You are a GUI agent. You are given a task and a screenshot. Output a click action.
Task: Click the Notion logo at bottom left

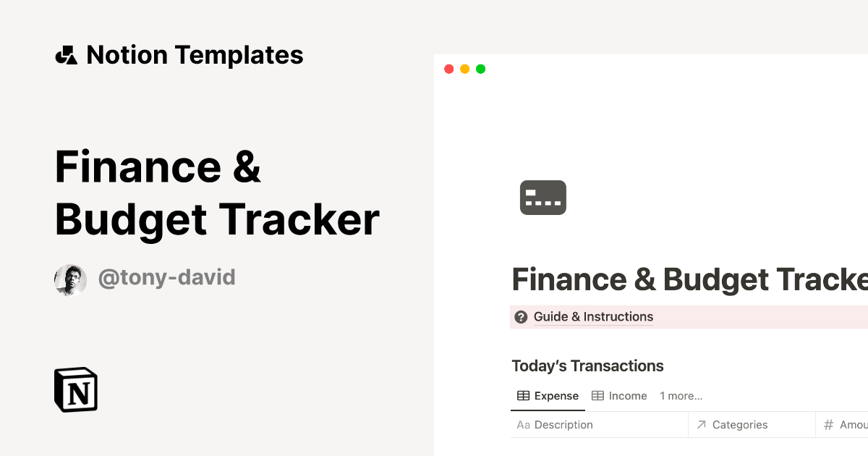click(x=75, y=390)
